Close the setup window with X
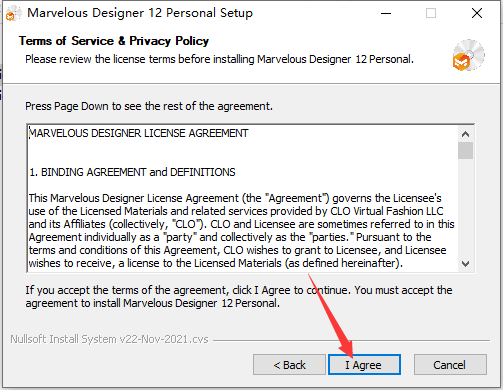This screenshot has width=503, height=390. [x=477, y=13]
